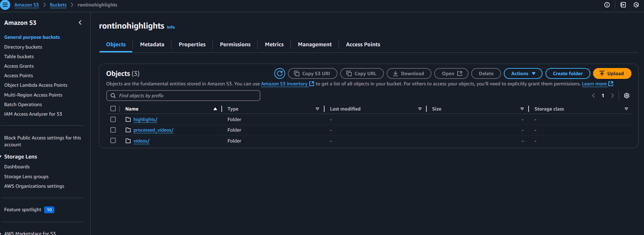This screenshot has height=235, width=644.
Task: Open the videos/ folder link
Action: 141,141
